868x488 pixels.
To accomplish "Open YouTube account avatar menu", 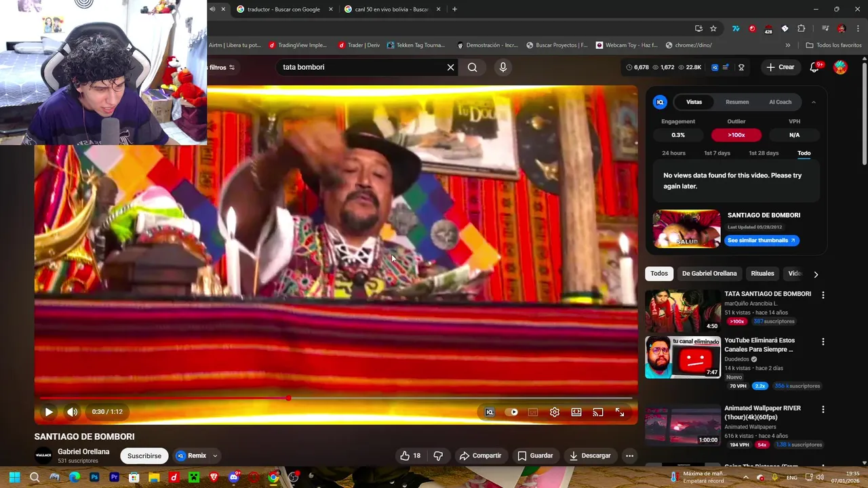I will coord(840,67).
